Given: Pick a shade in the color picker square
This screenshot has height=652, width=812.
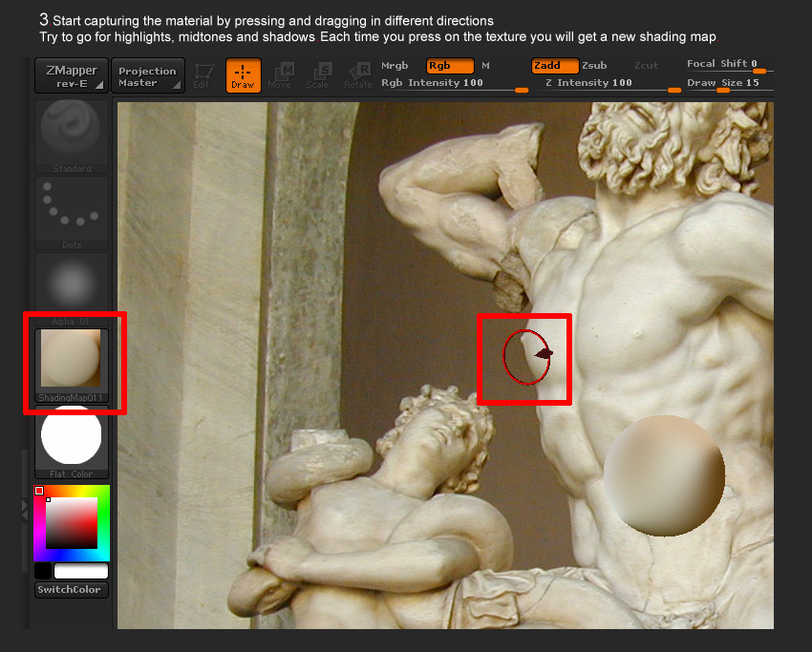Looking at the screenshot, I should click(x=72, y=523).
